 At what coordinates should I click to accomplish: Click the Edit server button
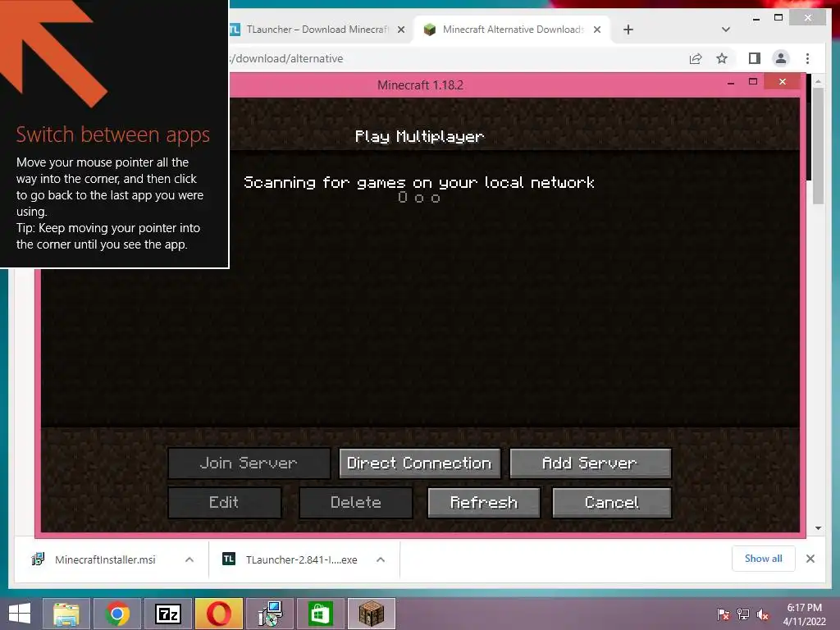coord(225,503)
